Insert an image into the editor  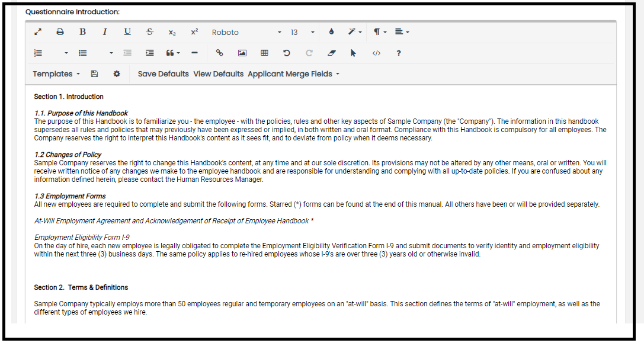(x=242, y=53)
